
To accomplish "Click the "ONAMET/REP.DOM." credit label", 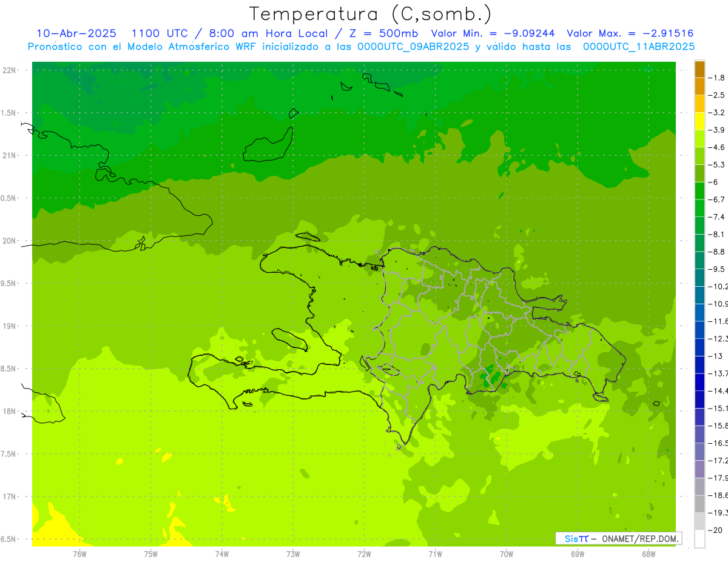I will [x=641, y=538].
